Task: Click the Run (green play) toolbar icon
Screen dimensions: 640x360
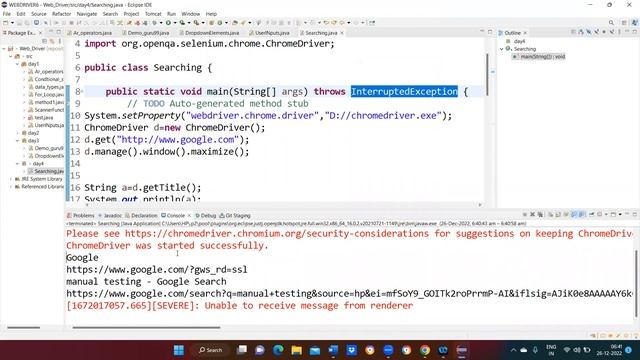Action: click(x=168, y=23)
